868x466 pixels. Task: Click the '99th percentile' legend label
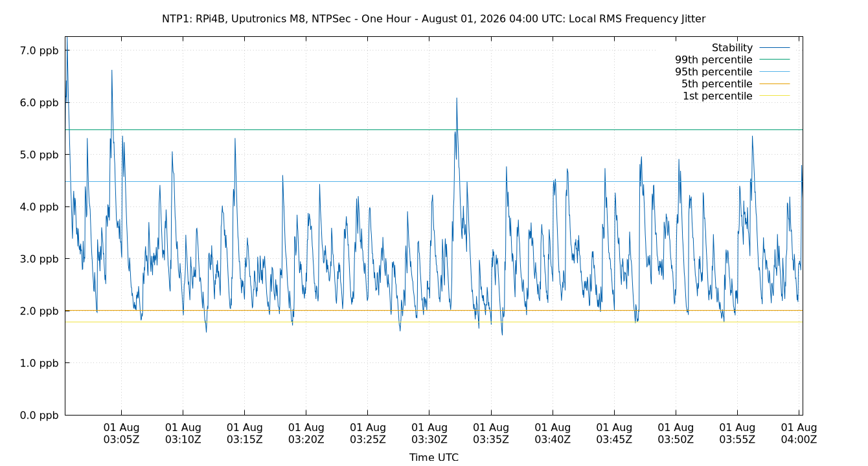coord(714,60)
